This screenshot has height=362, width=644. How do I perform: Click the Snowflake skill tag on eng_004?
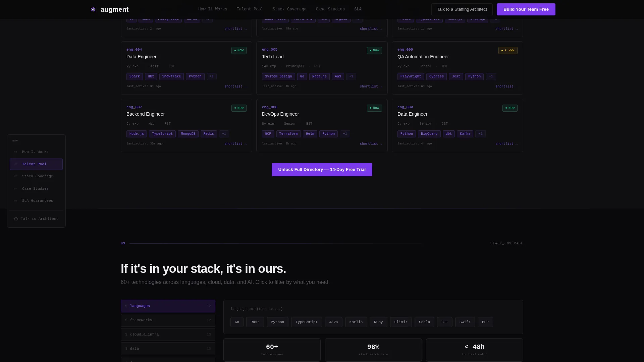click(x=171, y=77)
